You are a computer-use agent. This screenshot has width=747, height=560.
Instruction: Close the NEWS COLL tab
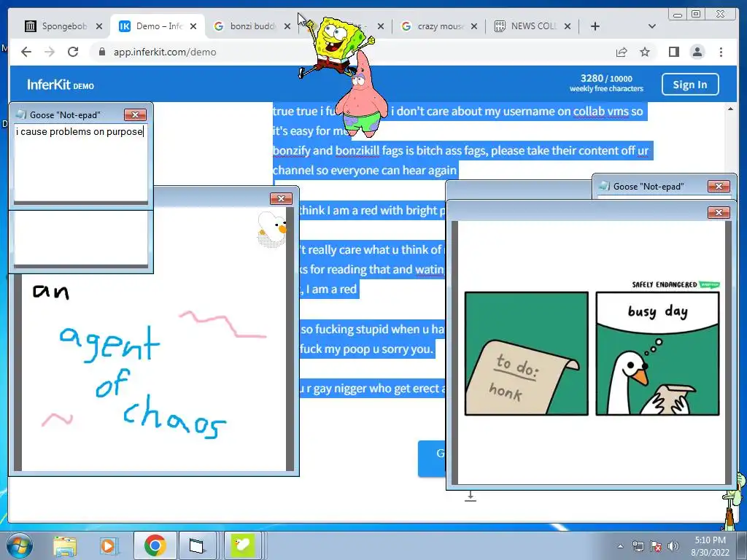(568, 26)
